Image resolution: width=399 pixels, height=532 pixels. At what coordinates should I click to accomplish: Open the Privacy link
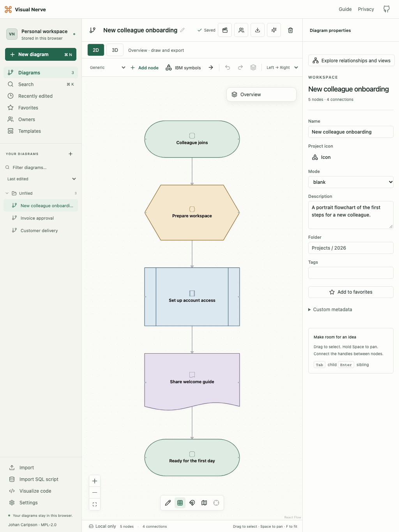click(x=366, y=9)
